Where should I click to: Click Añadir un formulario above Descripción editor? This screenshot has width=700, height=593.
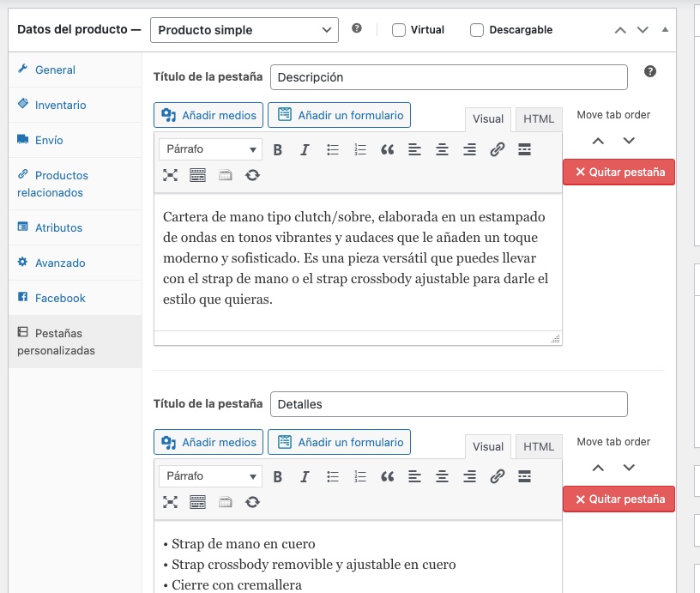tap(340, 115)
